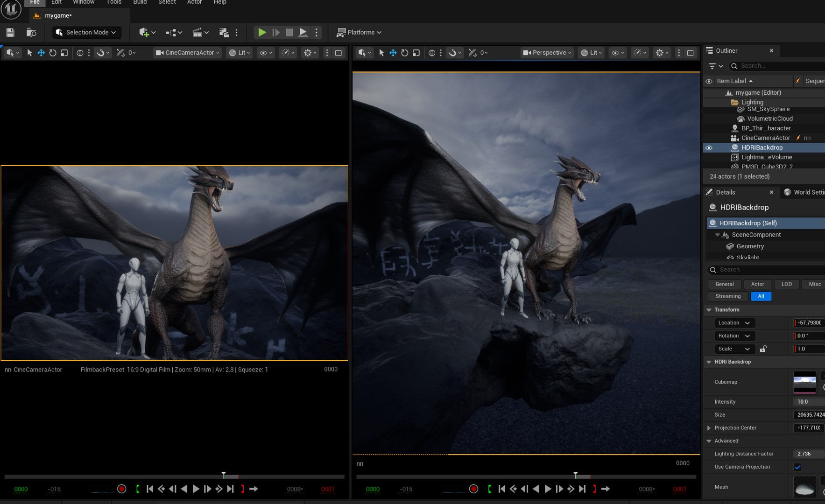The height and width of the screenshot is (504, 825).
Task: Open the Lit view mode dropdown in left viewport
Action: pos(240,53)
